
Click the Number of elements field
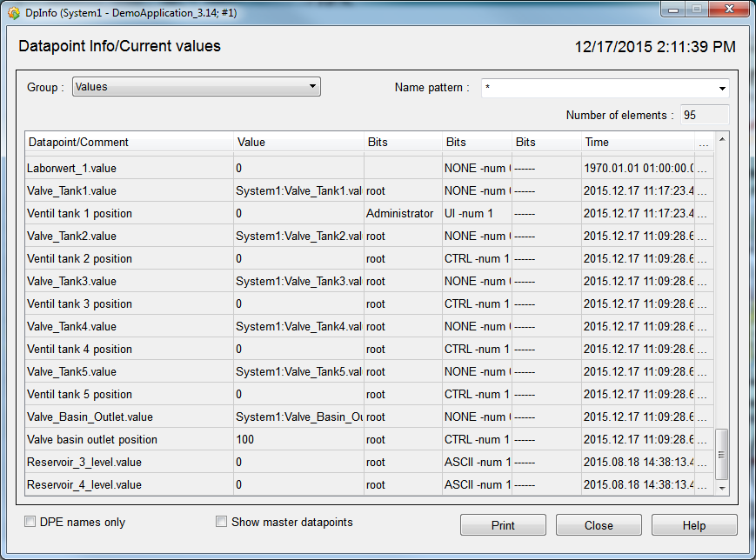pyautogui.click(x=704, y=115)
